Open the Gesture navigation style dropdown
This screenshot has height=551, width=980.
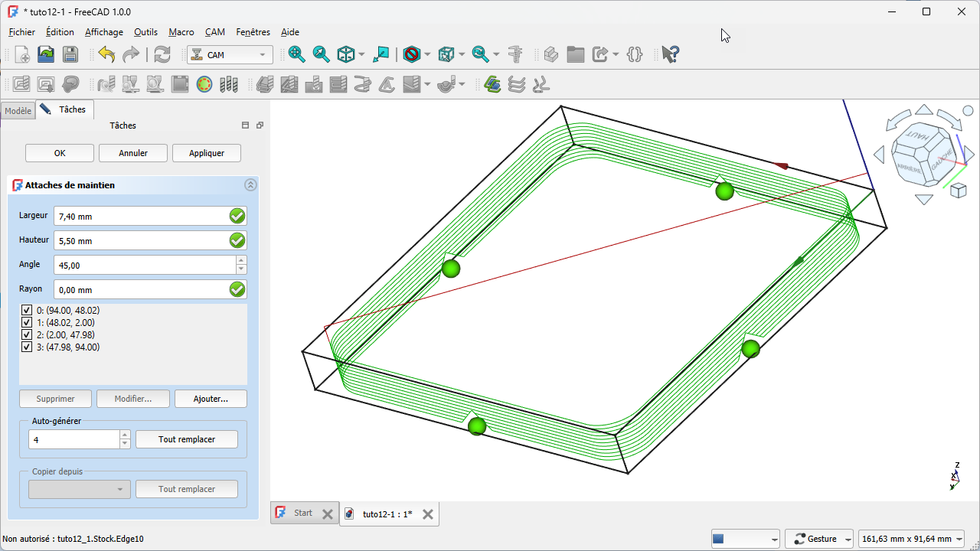point(819,539)
